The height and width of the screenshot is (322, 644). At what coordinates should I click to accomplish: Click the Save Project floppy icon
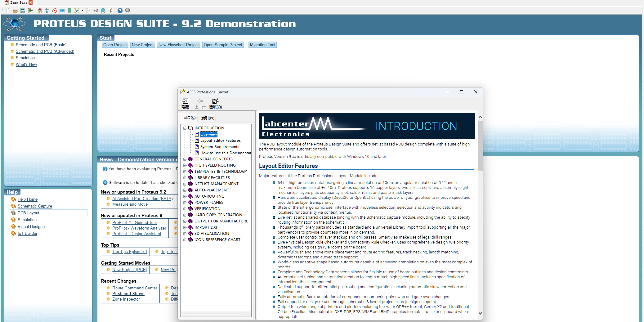tap(23, 11)
